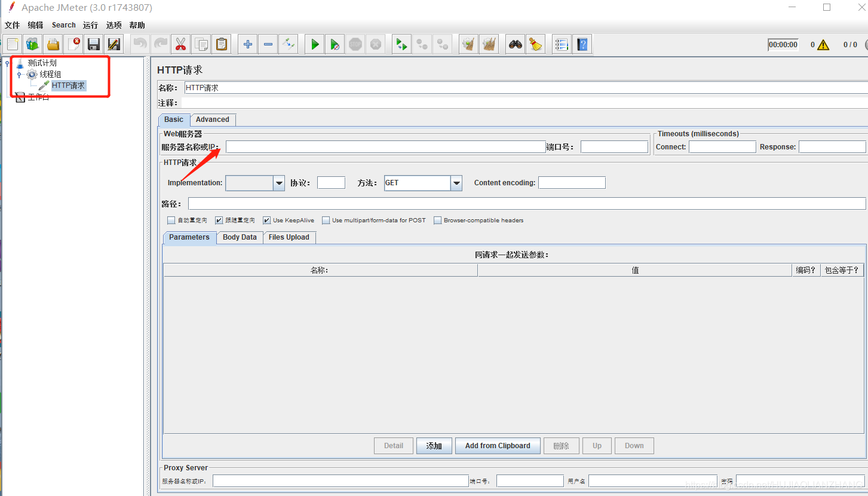
Task: Open the 帮助 menu
Action: pos(137,25)
